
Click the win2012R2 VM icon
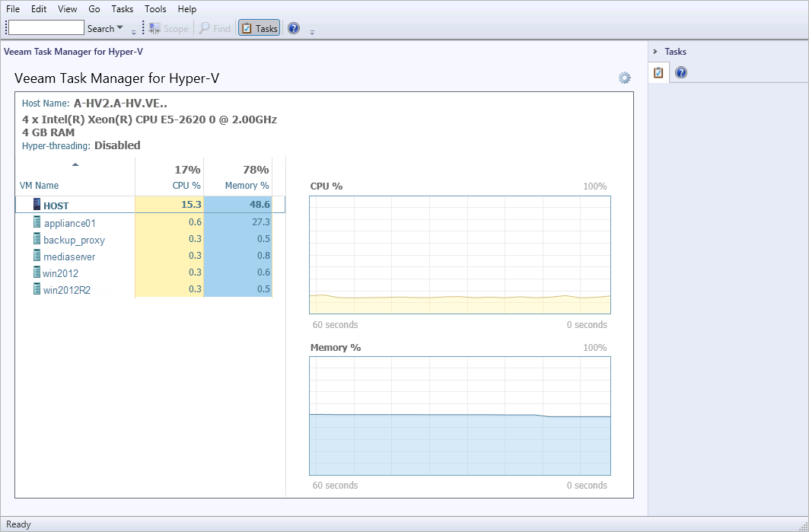37,288
